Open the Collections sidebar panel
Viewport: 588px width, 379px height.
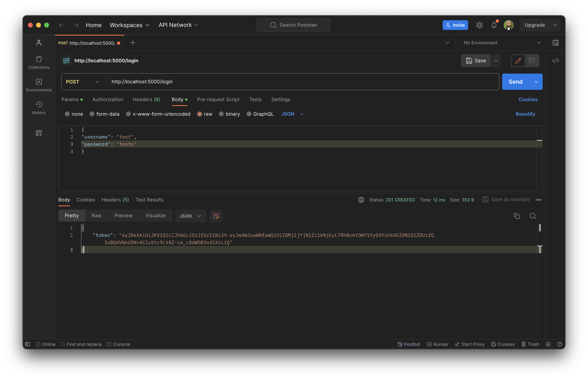tap(39, 62)
